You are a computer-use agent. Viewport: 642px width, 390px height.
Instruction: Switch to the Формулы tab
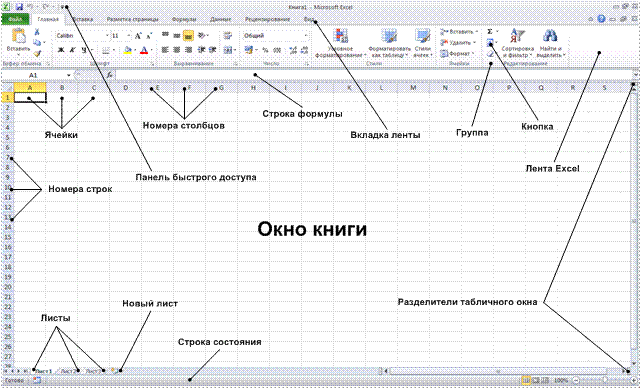184,19
